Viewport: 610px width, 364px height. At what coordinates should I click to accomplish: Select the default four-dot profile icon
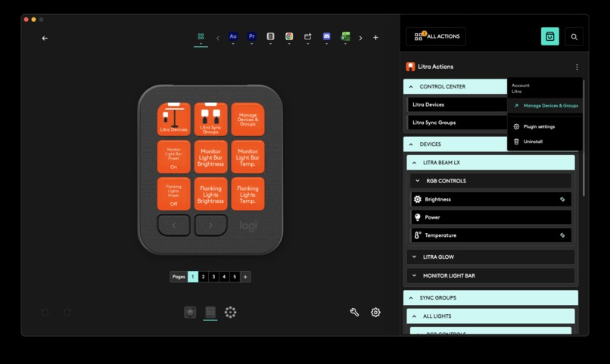tap(201, 36)
